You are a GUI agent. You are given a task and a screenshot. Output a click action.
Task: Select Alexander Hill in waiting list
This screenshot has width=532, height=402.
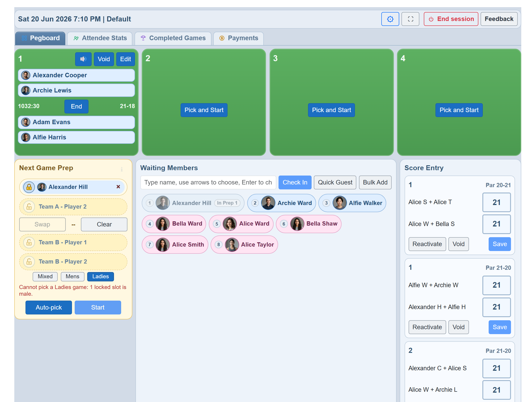[193, 203]
